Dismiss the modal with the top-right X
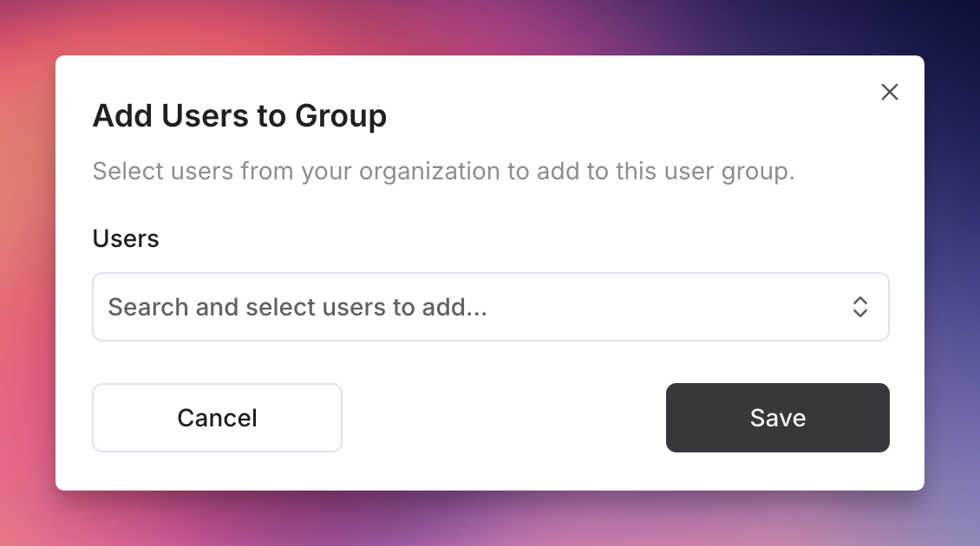 tap(890, 92)
